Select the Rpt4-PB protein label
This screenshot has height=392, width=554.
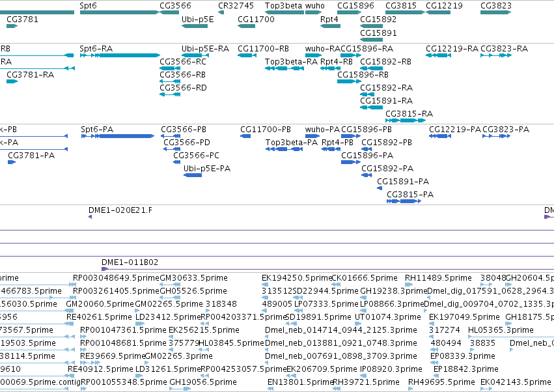tap(337, 143)
